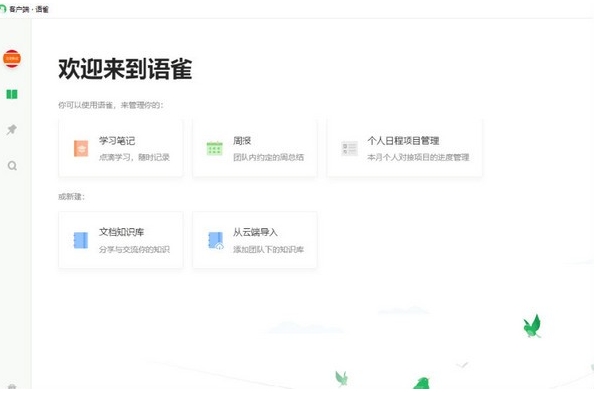The image size is (598, 395).
Task: Click the 点滴学习，随时记录 description text
Action: [x=134, y=157]
